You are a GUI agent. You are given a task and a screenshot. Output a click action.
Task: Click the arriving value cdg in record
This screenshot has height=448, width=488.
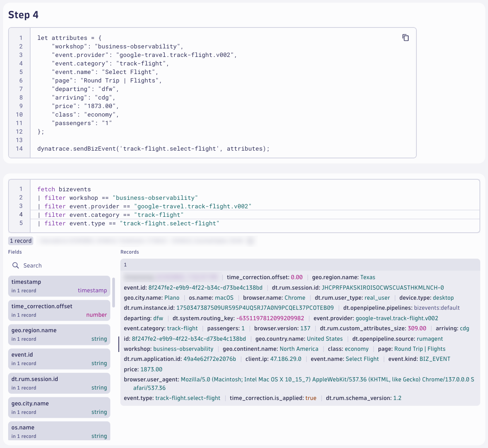(464, 328)
